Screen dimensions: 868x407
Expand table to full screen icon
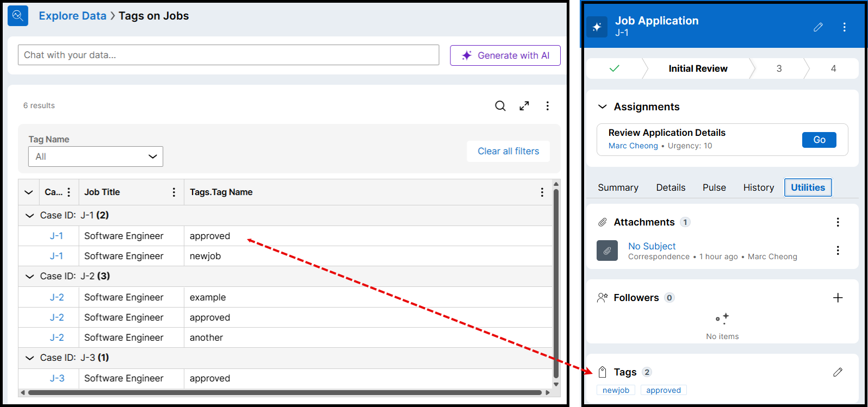[x=524, y=106]
